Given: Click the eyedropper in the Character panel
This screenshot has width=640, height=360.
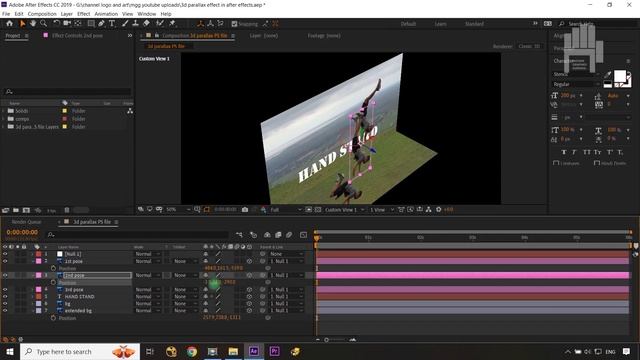Looking at the screenshot, I should pos(608,74).
